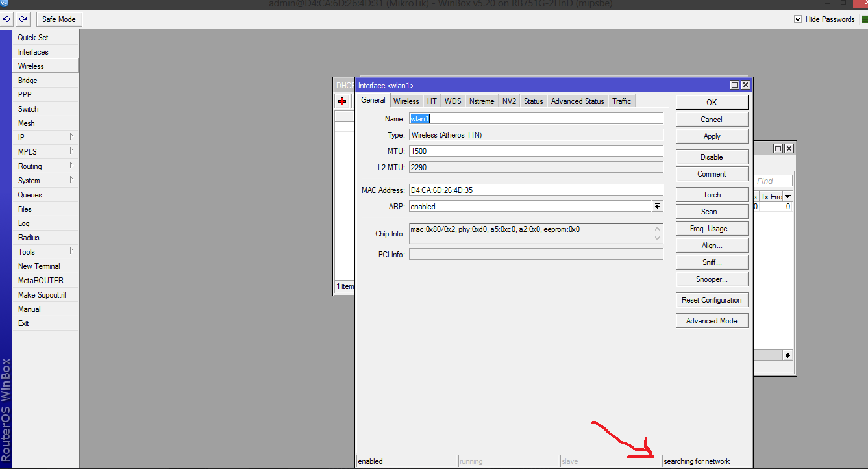Switch to Wireless tab
The width and height of the screenshot is (868, 469).
pyautogui.click(x=406, y=101)
